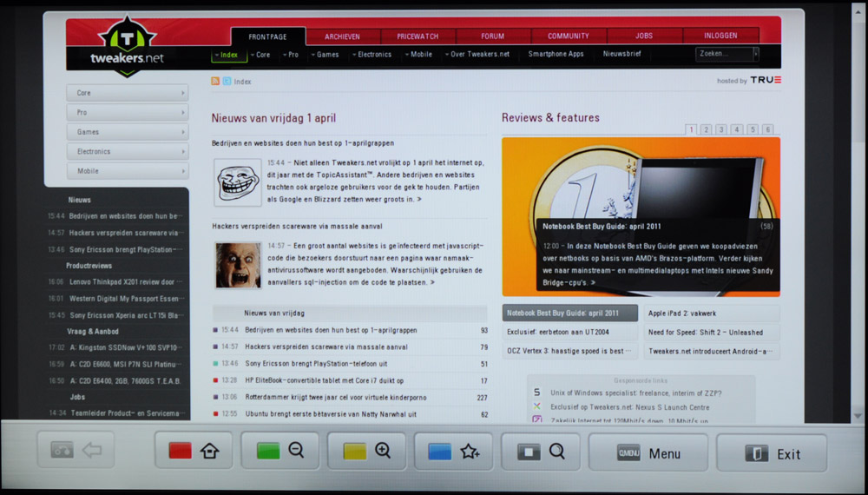This screenshot has height=495, width=868.
Task: Click the back arrow button in TV toolbar
Action: (x=76, y=450)
